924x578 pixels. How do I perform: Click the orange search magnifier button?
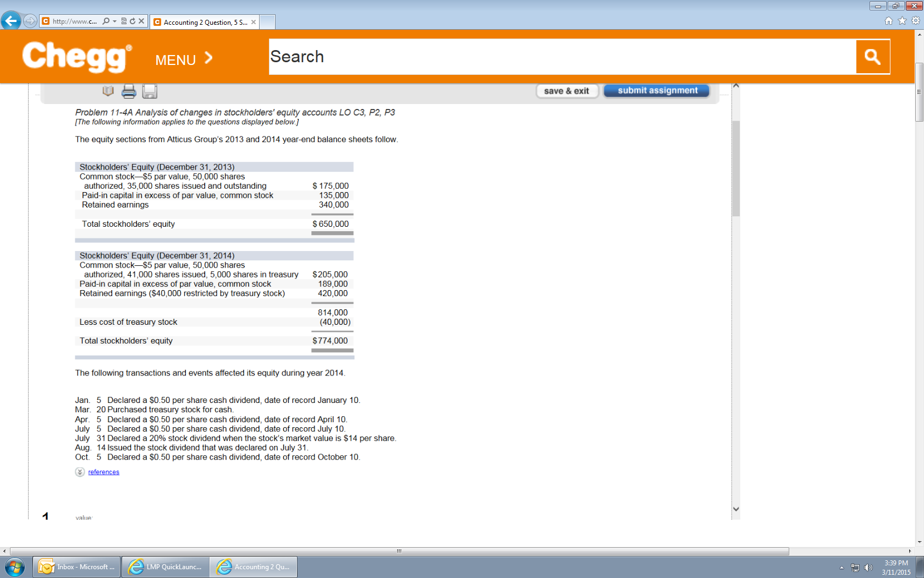(x=873, y=56)
